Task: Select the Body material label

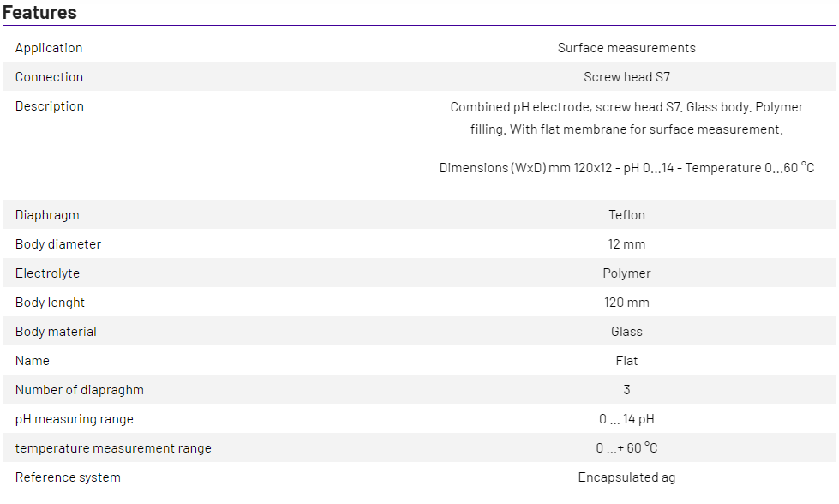Action: [56, 332]
